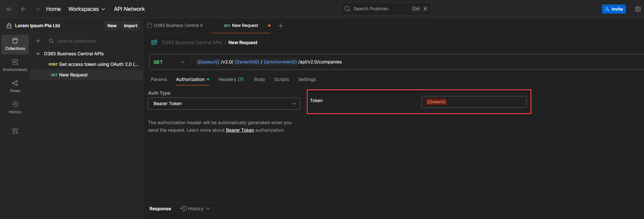This screenshot has height=219, width=644.
Task: Open the History sidebar panel
Action: [x=15, y=108]
